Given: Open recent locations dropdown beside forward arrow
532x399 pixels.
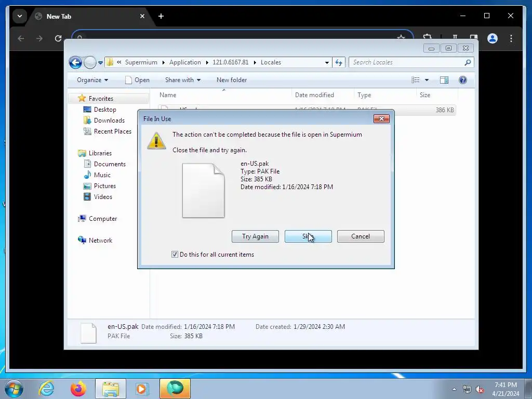Looking at the screenshot, I should [100, 63].
